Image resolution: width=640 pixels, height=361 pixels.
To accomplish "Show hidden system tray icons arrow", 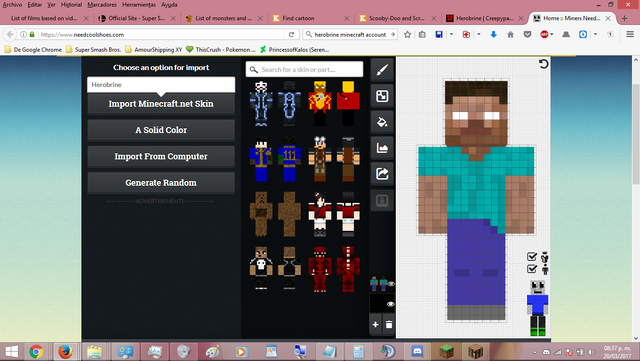I will coord(534,352).
